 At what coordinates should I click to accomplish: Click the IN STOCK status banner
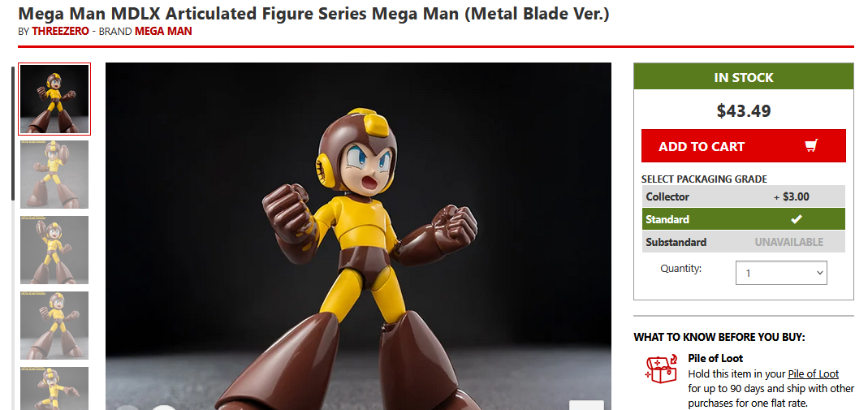click(744, 77)
